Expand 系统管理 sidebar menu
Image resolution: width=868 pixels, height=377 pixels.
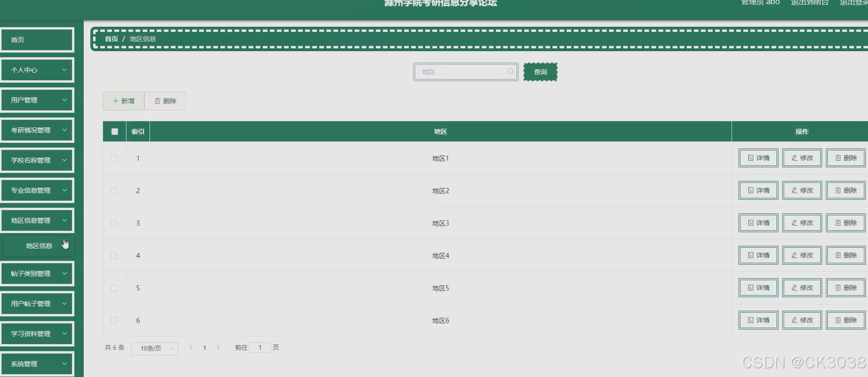click(x=37, y=364)
